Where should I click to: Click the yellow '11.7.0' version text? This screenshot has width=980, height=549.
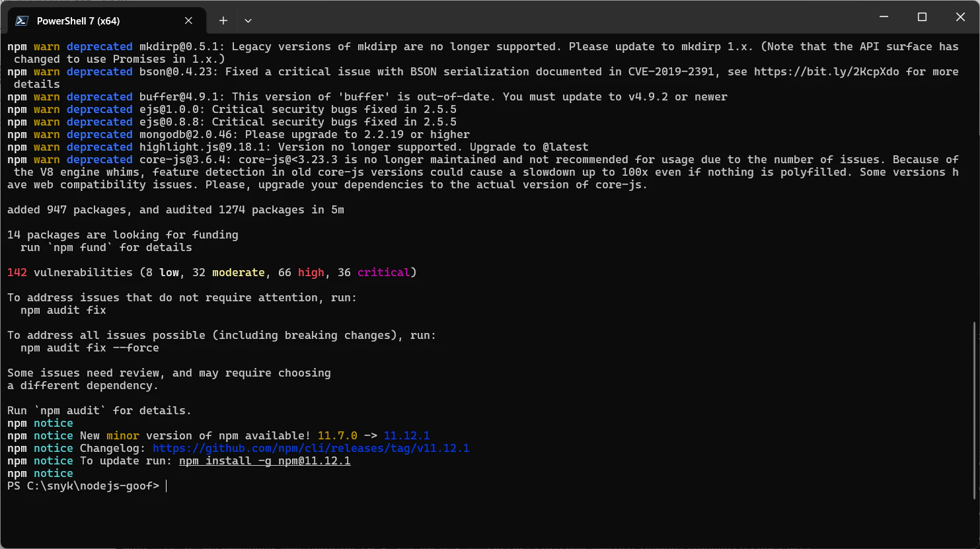click(x=337, y=435)
